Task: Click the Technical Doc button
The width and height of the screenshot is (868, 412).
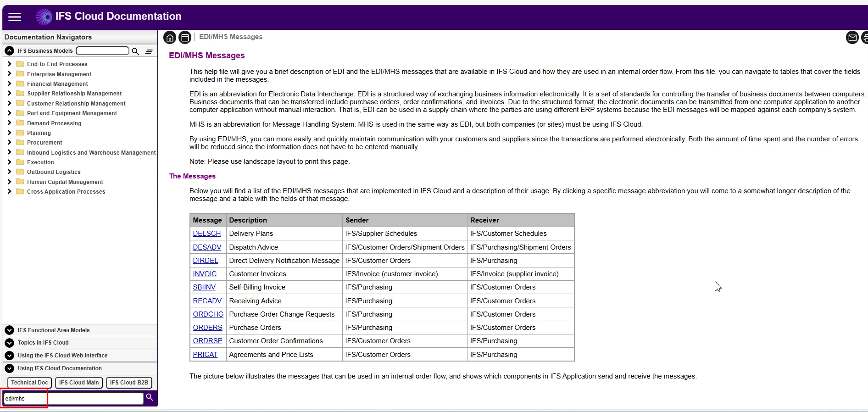Action: pos(29,383)
